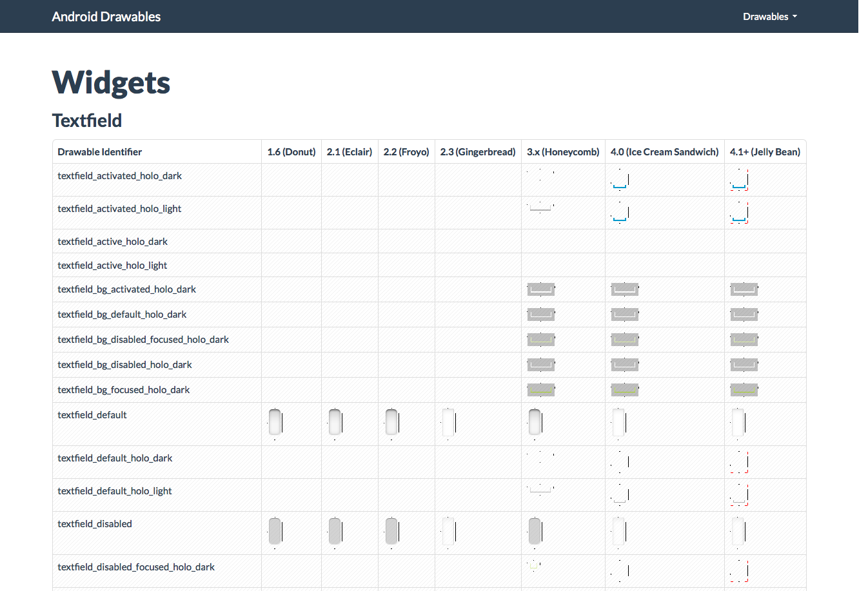Select textfield_bg_default_holo_dark Ice Cream Sandwich image

coord(624,315)
